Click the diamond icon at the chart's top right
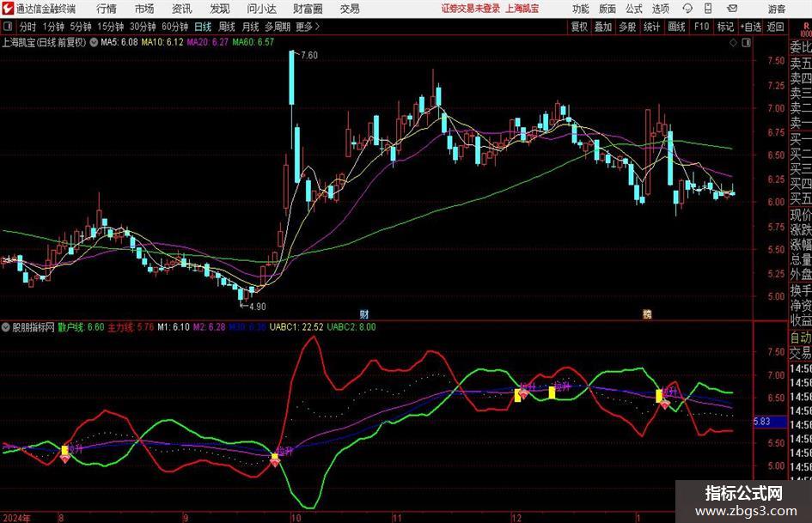This screenshot has height=523, width=812. coord(733,43)
